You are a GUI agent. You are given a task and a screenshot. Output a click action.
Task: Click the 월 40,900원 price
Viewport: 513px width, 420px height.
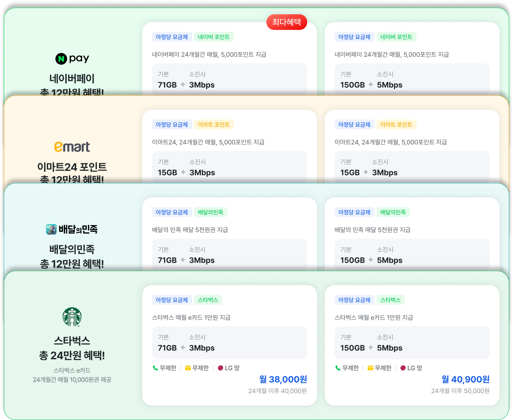click(x=465, y=379)
